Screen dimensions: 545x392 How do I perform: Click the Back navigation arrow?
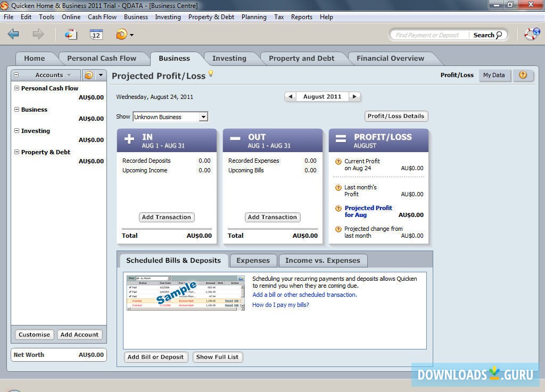click(x=14, y=34)
